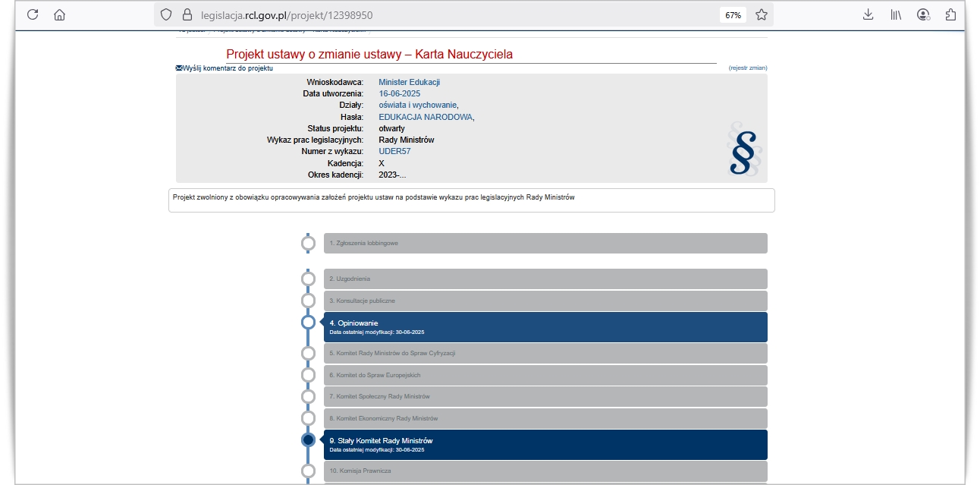The height and width of the screenshot is (485, 980).
Task: Click the status value otwarty
Action: (x=391, y=128)
